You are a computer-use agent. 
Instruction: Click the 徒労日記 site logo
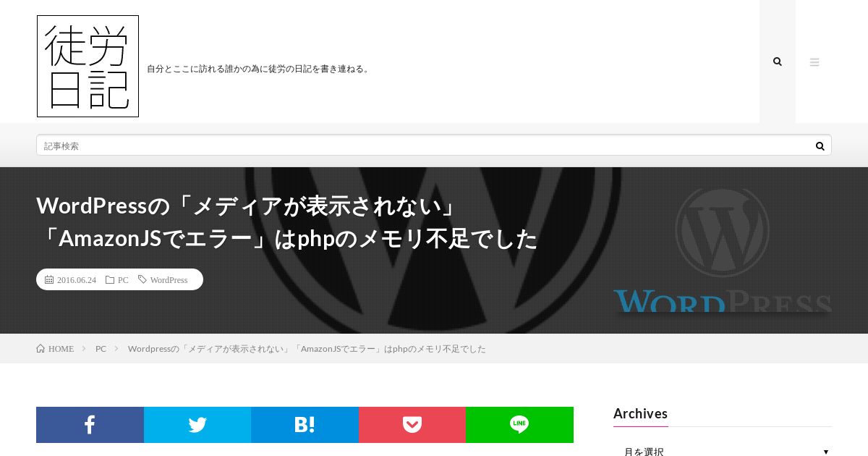click(x=88, y=66)
